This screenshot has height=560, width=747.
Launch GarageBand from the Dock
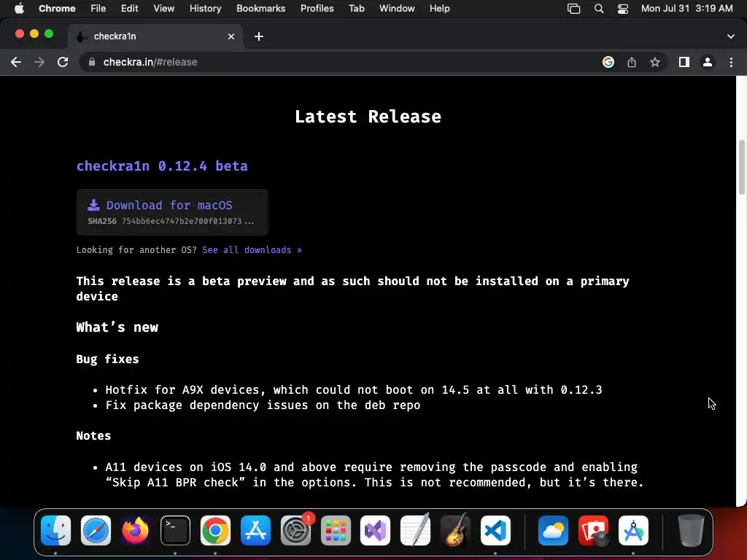[x=455, y=531]
